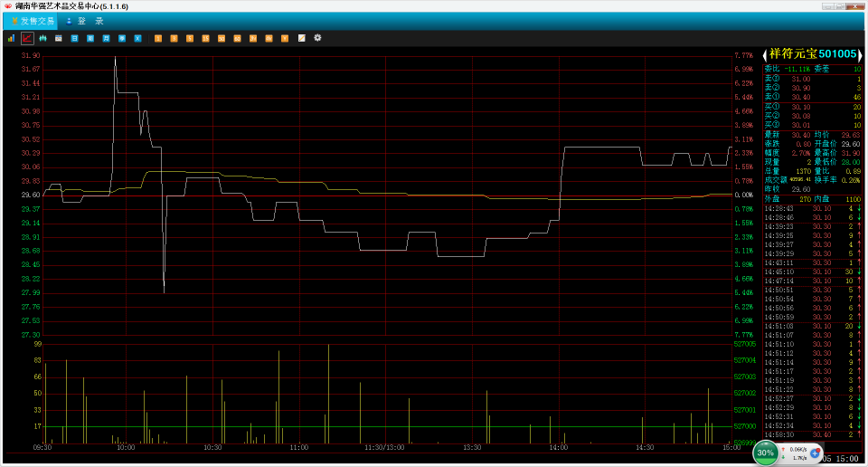Select the blue 季 quarterly period icon
The height and width of the screenshot is (467, 868).
pos(122,38)
